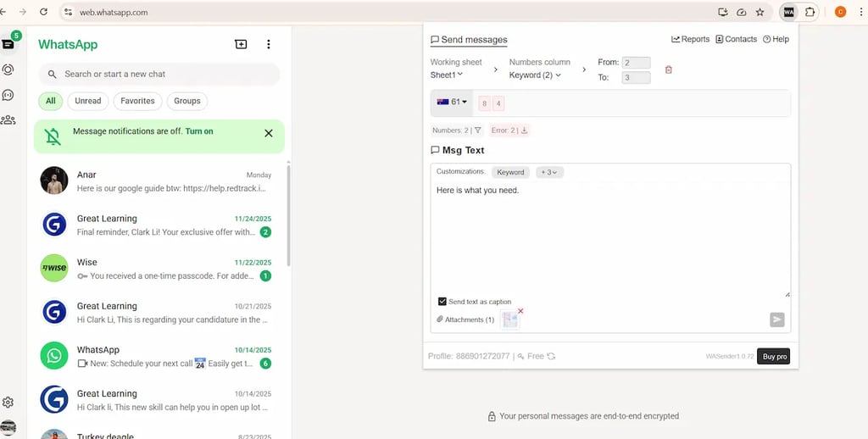
Task: Open the Wise chat
Action: coord(159,269)
